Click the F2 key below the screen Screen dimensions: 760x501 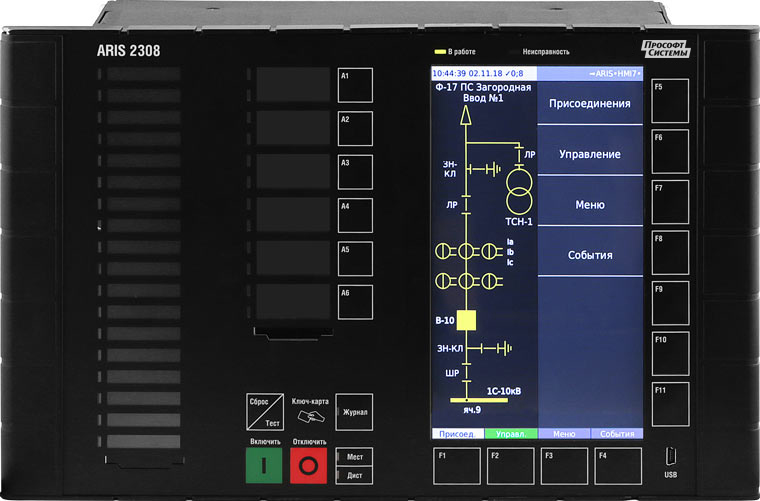coord(510,466)
